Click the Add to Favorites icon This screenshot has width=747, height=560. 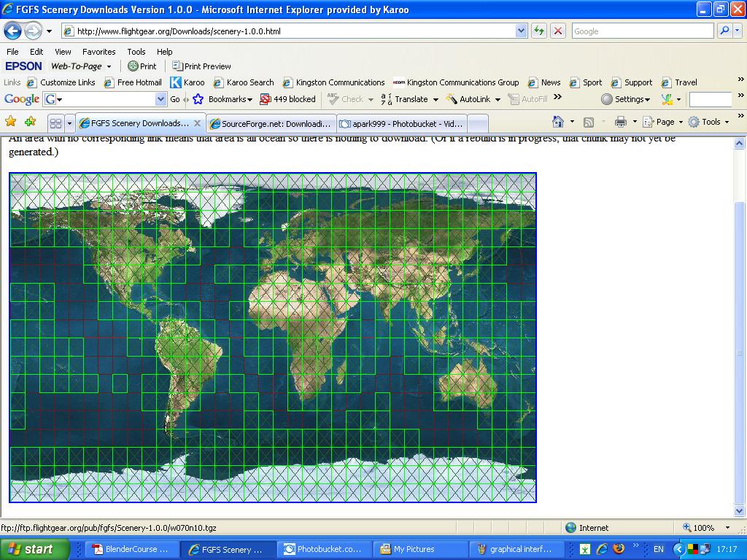pyautogui.click(x=31, y=122)
